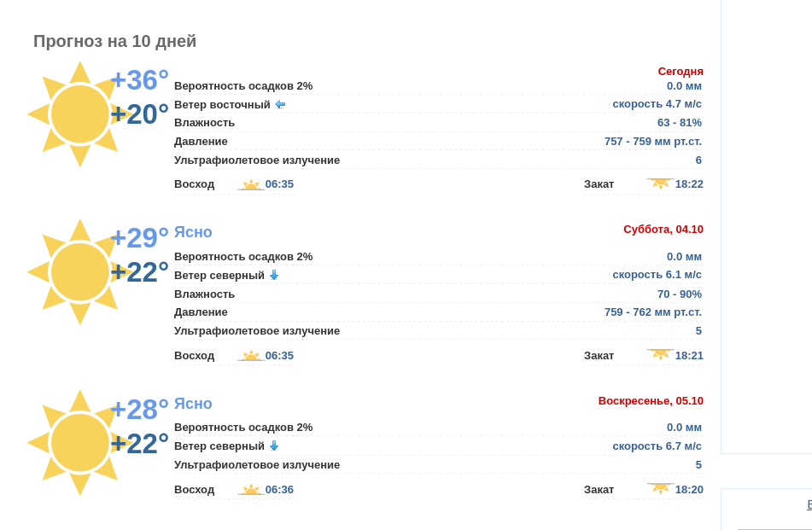812x530 pixels.
Task: Click today's wind speed 4.7 м/с value
Action: tap(657, 104)
